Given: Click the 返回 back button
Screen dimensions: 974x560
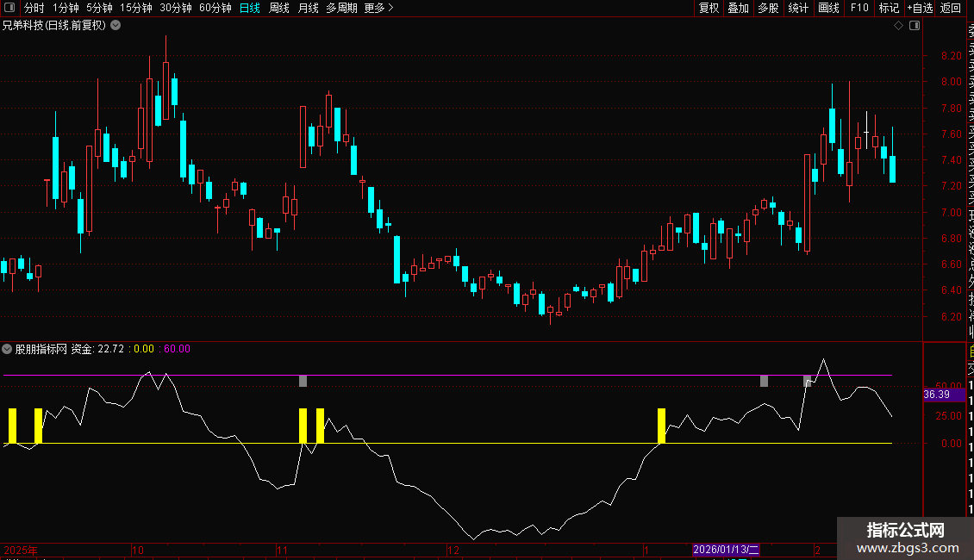Looking at the screenshot, I should 951,8.
